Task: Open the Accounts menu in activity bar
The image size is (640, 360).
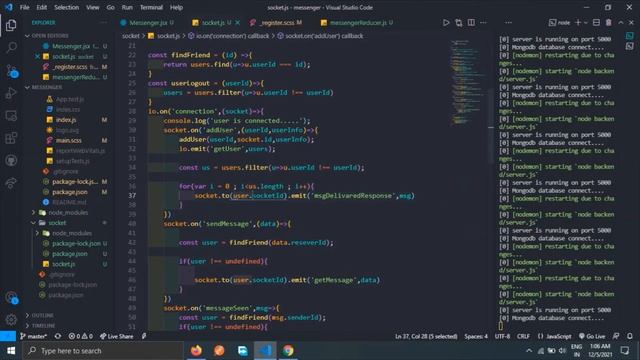Action: click(11, 298)
